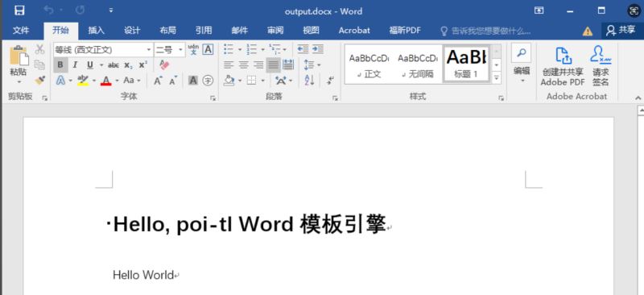Open font dialog launcher in 字体 group
This screenshot has width=644, height=295.
(x=213, y=98)
